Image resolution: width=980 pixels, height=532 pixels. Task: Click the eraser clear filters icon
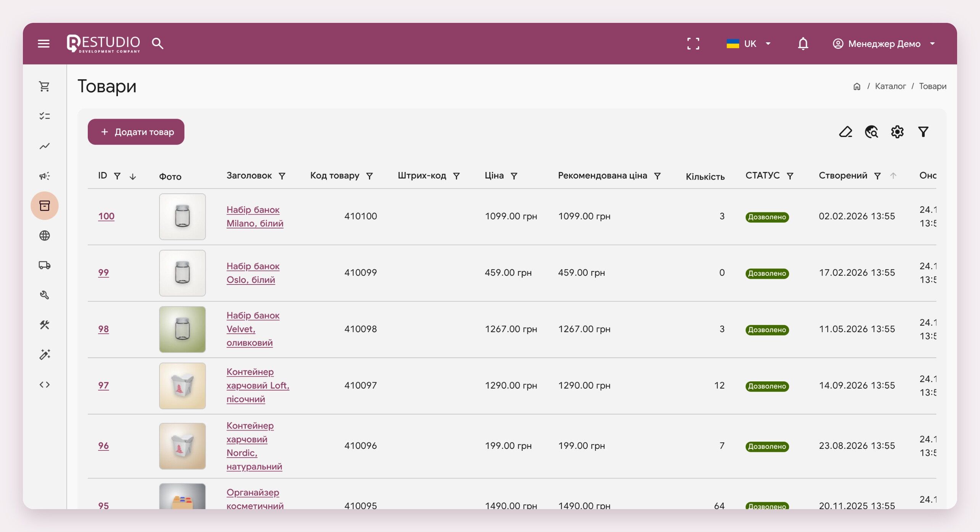pyautogui.click(x=846, y=132)
